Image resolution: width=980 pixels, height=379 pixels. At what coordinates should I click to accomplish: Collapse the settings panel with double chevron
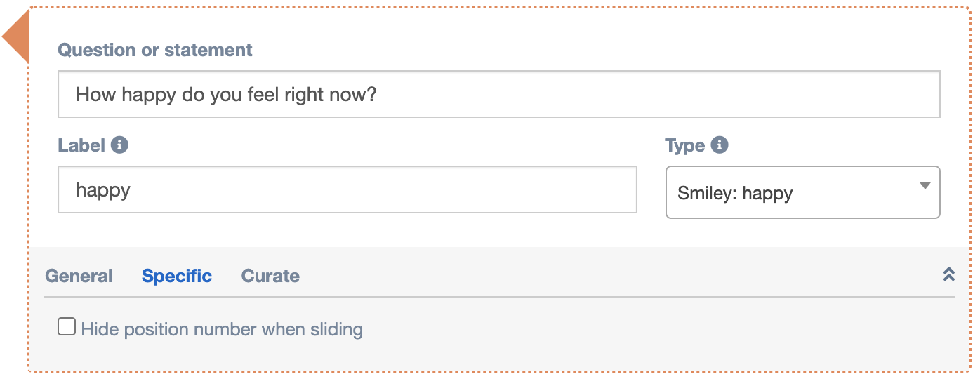(948, 274)
